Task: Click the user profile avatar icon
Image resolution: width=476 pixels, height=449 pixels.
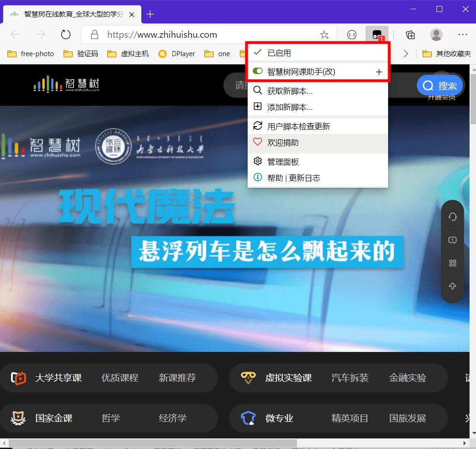Action: (436, 35)
